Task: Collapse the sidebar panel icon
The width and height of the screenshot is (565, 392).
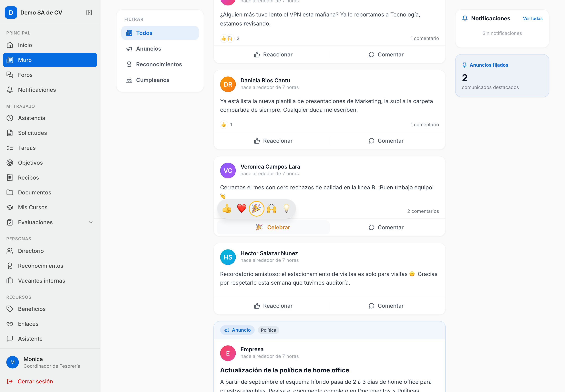Action: tap(89, 13)
